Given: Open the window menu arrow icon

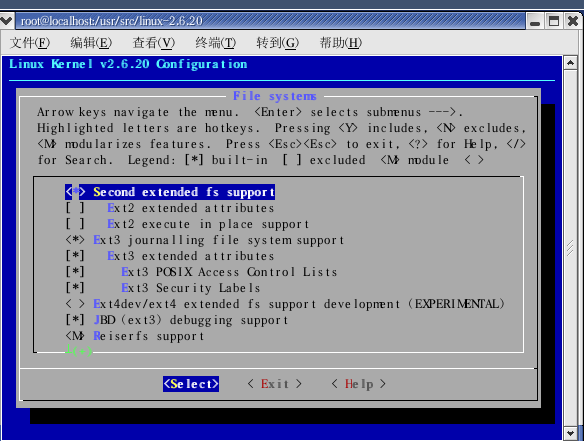Looking at the screenshot, I should click(x=6, y=21).
